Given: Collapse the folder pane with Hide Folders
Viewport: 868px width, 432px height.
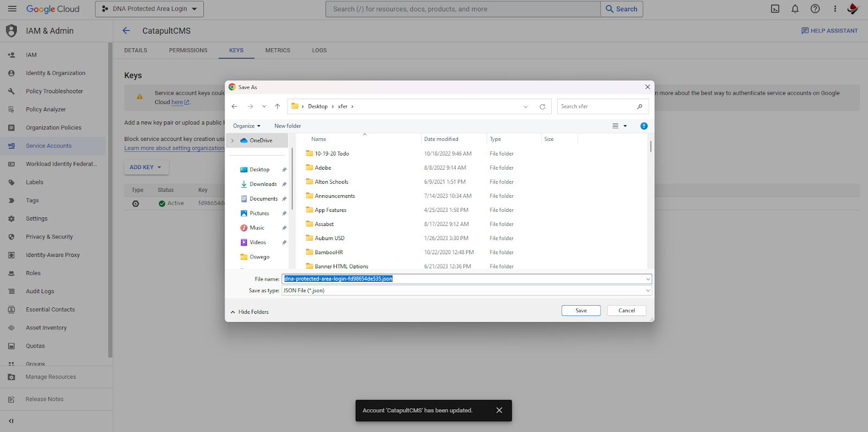Looking at the screenshot, I should 250,312.
